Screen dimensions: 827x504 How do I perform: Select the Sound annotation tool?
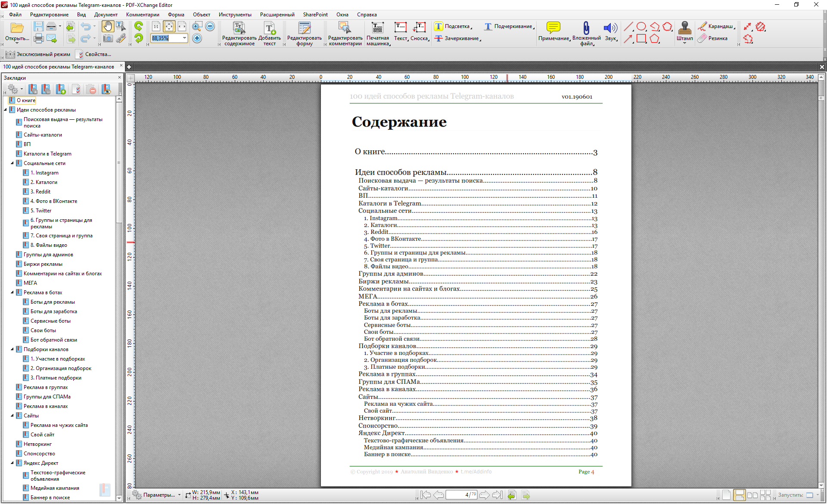tap(610, 32)
